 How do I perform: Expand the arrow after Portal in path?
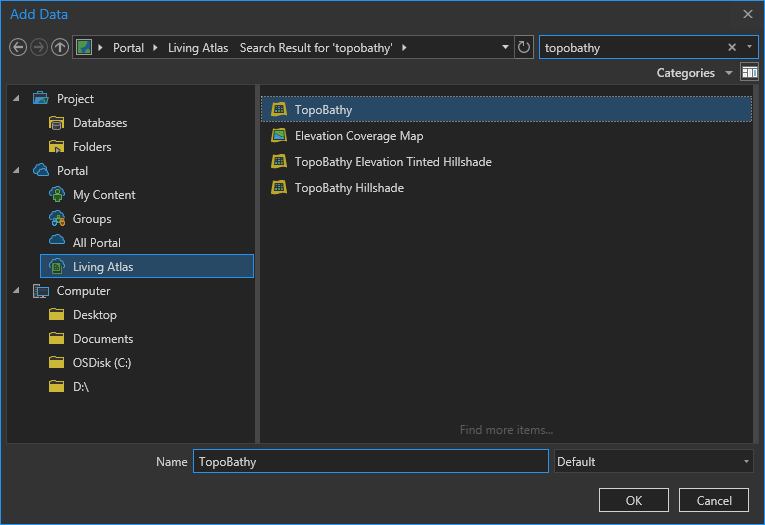pyautogui.click(x=155, y=47)
